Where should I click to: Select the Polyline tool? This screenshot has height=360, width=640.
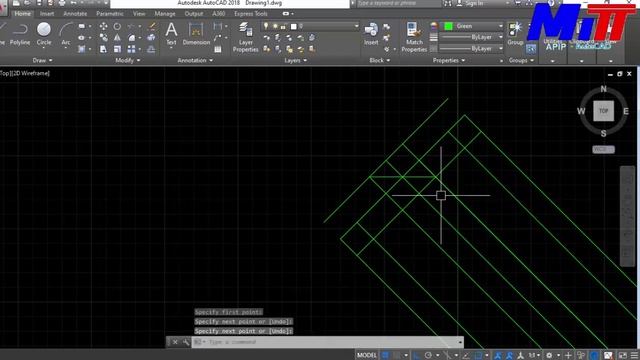20,34
